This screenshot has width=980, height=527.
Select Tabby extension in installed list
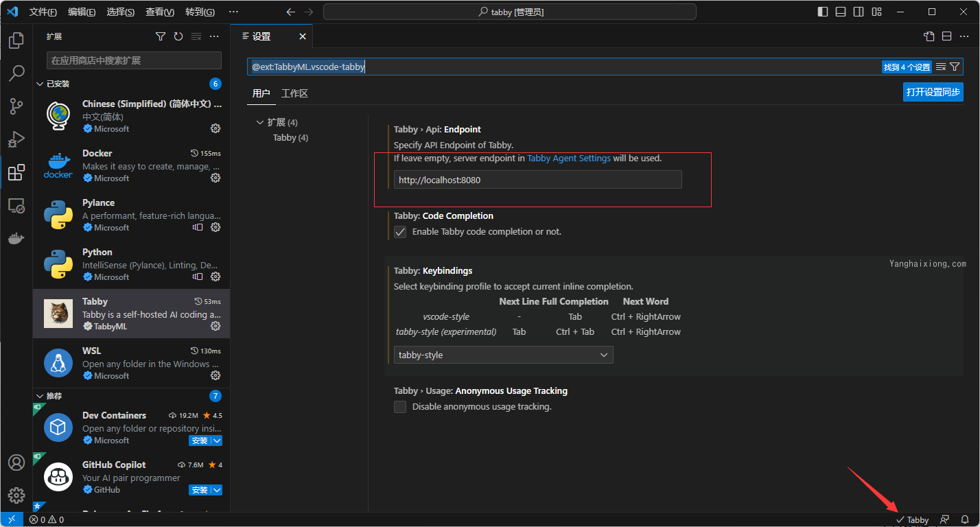[x=131, y=314]
